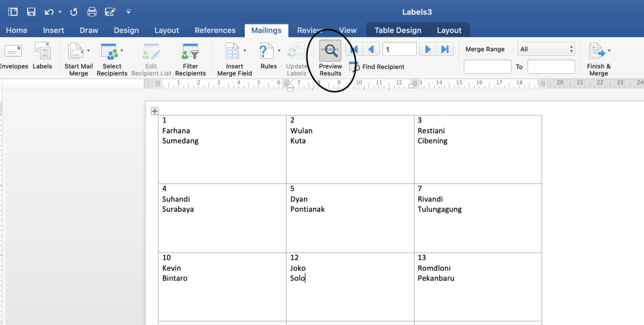Click the record number input field
644x325 pixels.
399,50
